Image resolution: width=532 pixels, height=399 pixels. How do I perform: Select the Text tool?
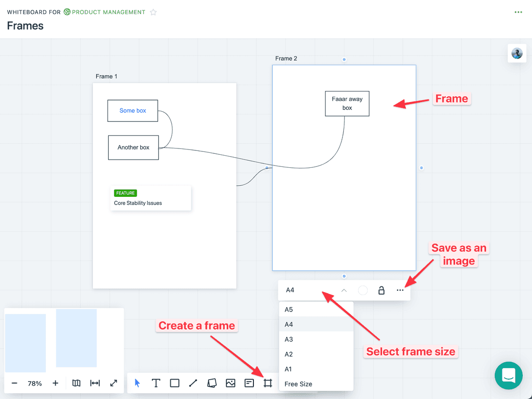(156, 383)
